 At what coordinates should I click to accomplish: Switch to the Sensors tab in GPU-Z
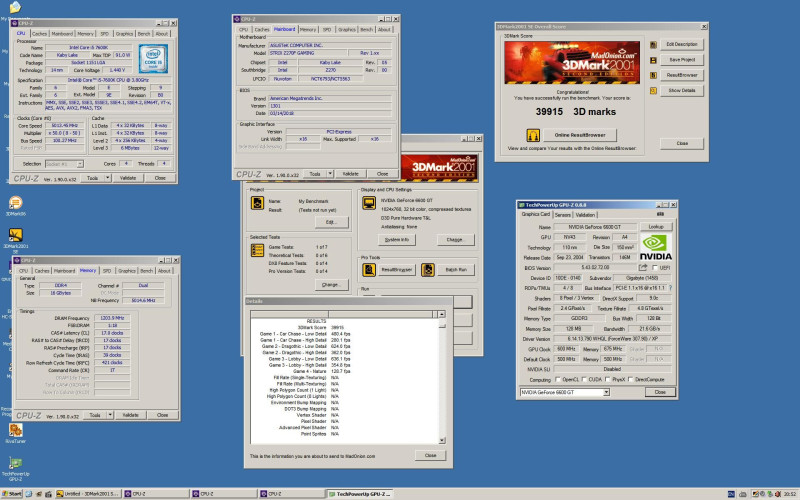(562, 214)
